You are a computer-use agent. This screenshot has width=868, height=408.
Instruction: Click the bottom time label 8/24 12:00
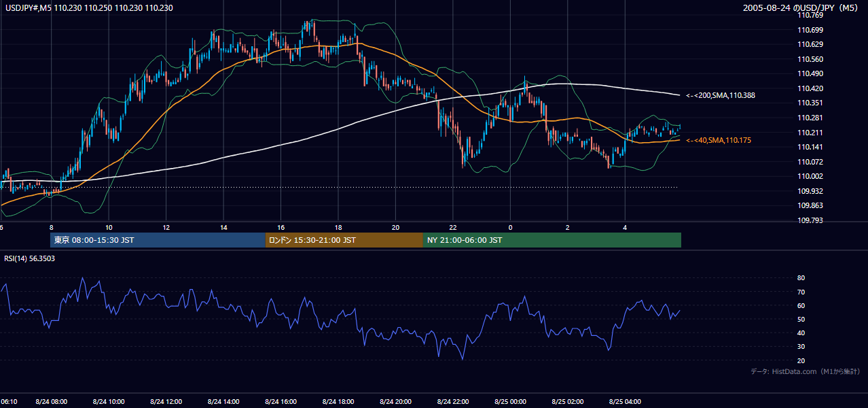tap(166, 402)
